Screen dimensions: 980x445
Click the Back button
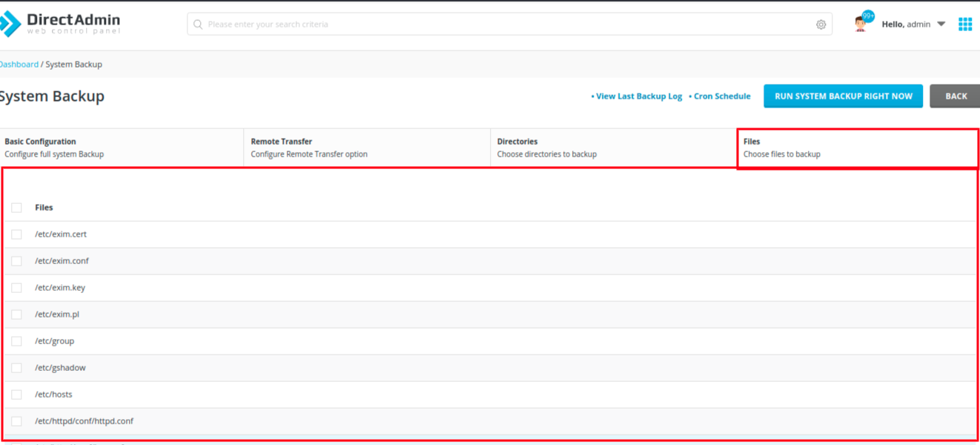[x=956, y=96]
